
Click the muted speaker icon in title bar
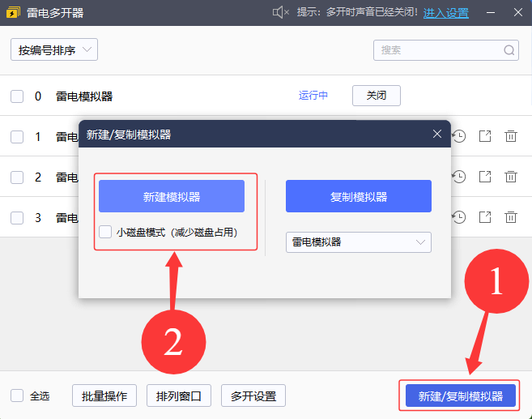click(281, 13)
